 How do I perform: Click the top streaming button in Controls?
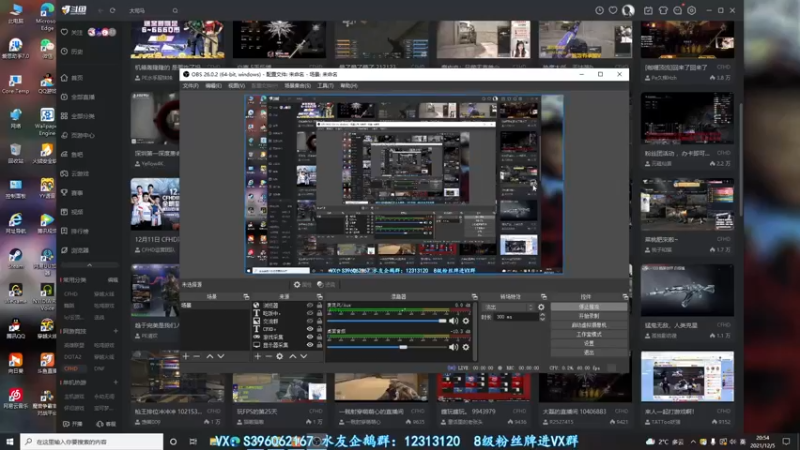point(589,307)
